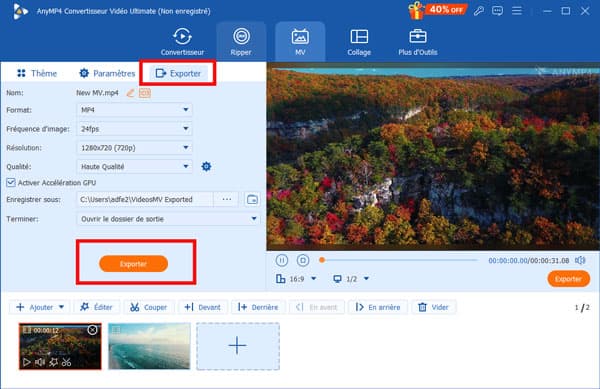Open the hamburger menu in title bar

[517, 11]
